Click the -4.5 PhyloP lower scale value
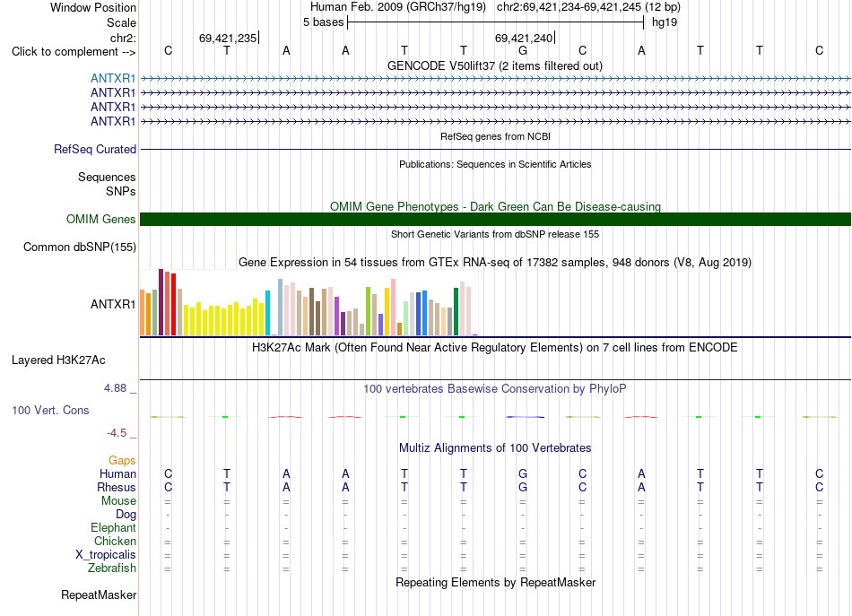852x616 pixels. click(x=117, y=433)
